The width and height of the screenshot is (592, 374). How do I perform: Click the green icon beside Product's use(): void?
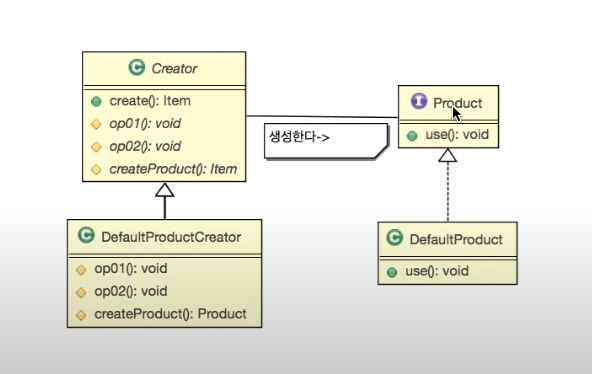[412, 136]
